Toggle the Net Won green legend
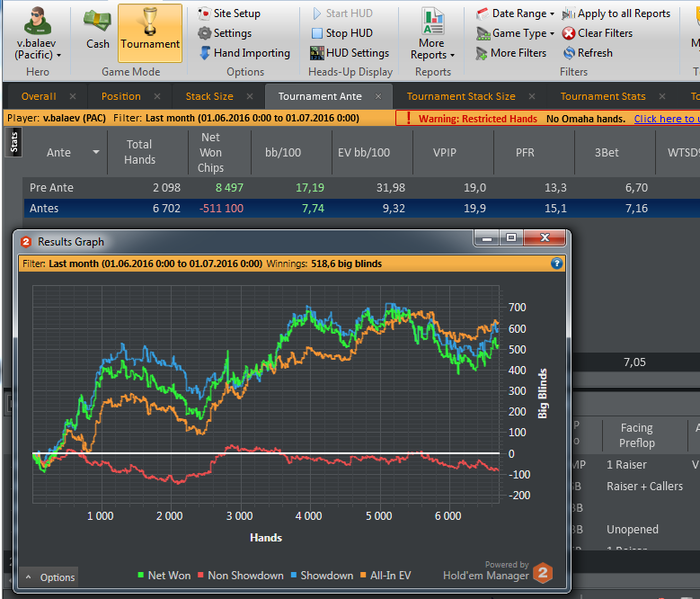 tap(164, 575)
